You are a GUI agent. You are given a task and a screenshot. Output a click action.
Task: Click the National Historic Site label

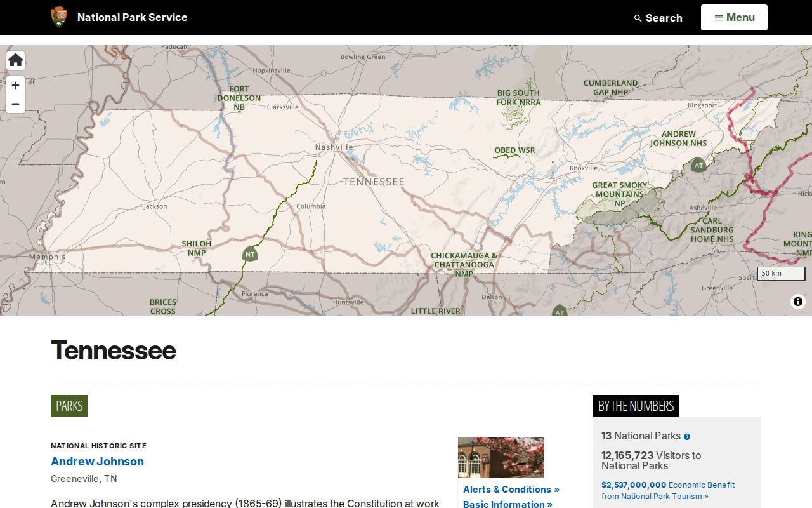coord(98,446)
